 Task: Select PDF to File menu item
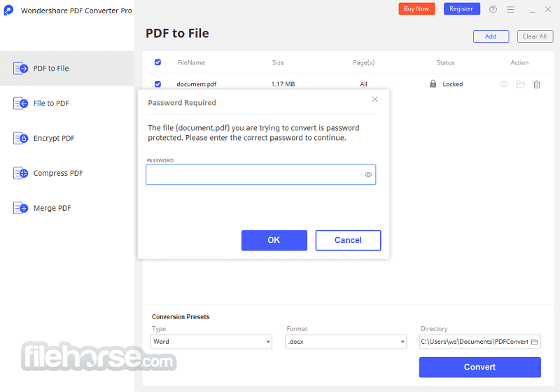point(67,68)
